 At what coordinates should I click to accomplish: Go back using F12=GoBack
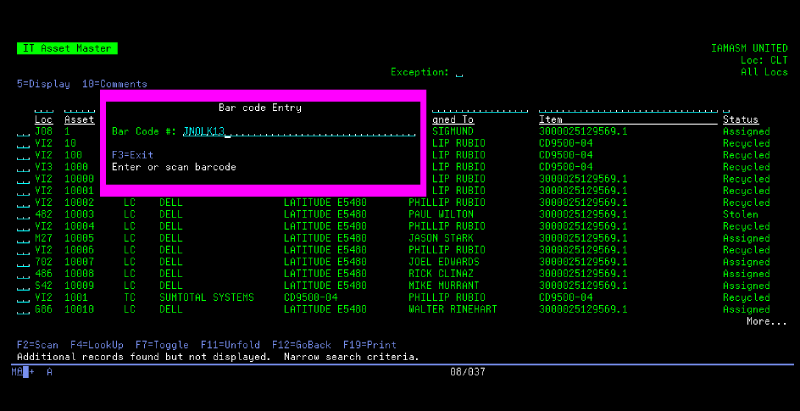tap(303, 345)
